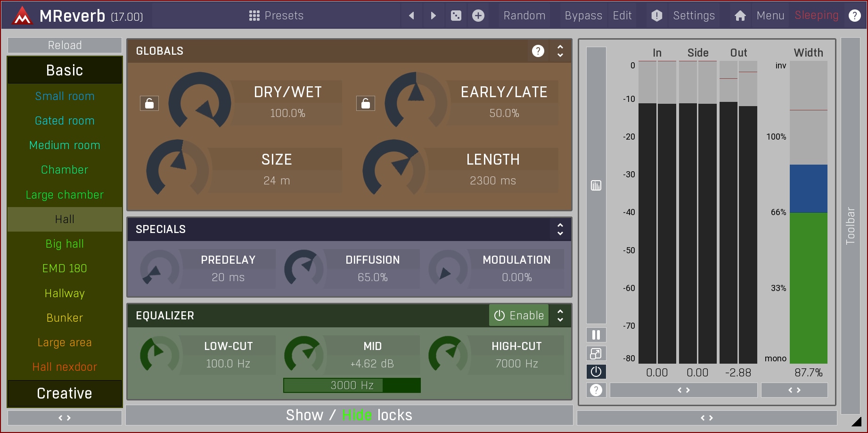The width and height of the screenshot is (868, 433).
Task: Collapse the Globals section arrows
Action: 560,51
